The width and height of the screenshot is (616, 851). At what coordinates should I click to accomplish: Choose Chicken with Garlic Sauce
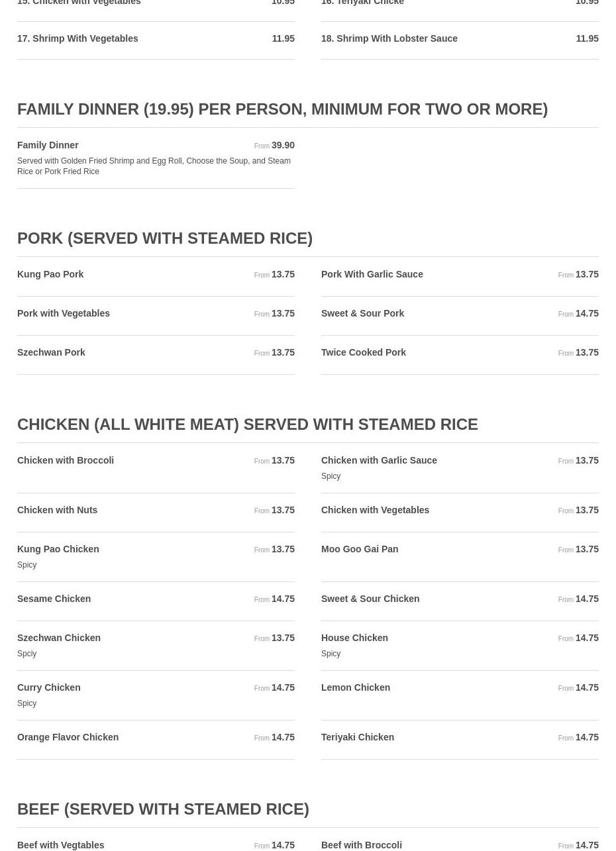(x=460, y=468)
